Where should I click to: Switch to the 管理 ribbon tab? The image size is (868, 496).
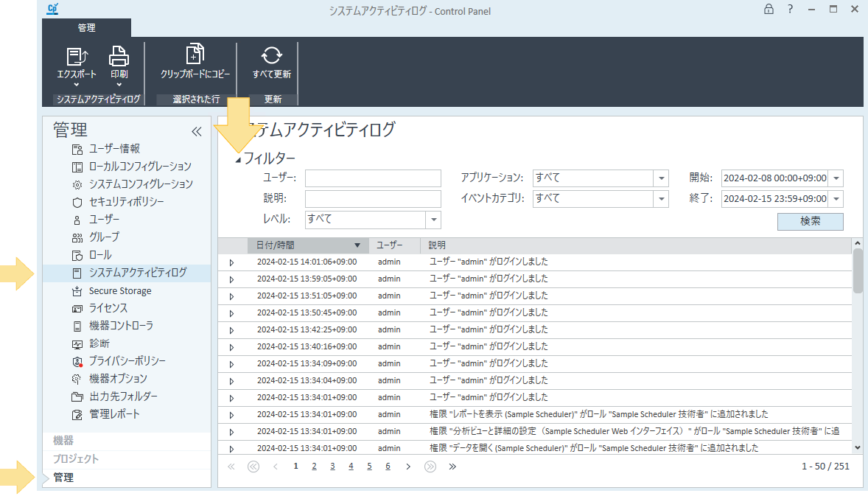(x=86, y=27)
